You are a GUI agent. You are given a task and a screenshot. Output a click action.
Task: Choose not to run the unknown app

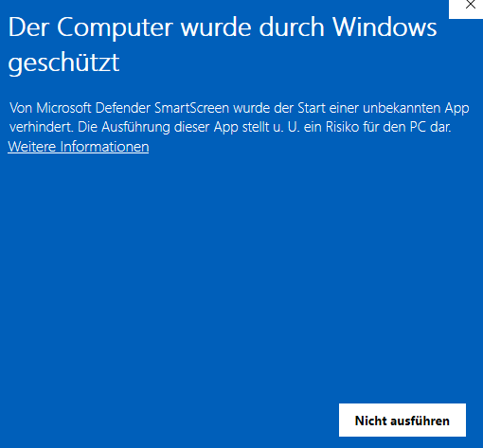click(402, 421)
